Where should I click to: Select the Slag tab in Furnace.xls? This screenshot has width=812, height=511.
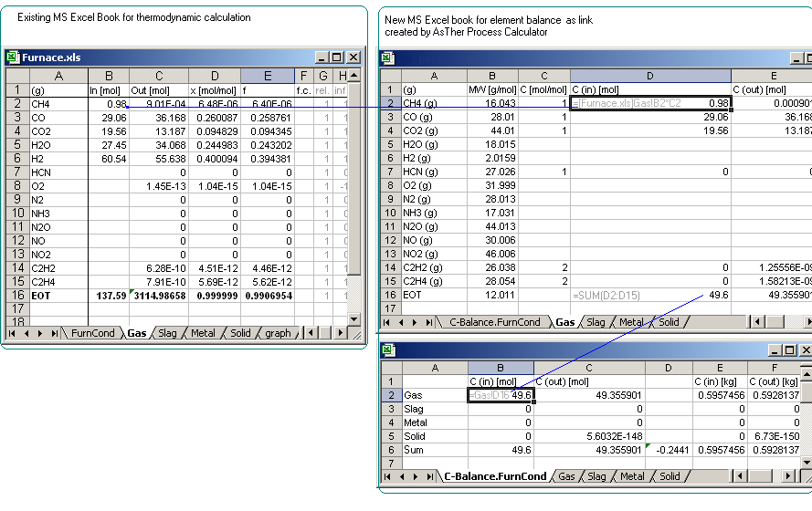pos(167,334)
